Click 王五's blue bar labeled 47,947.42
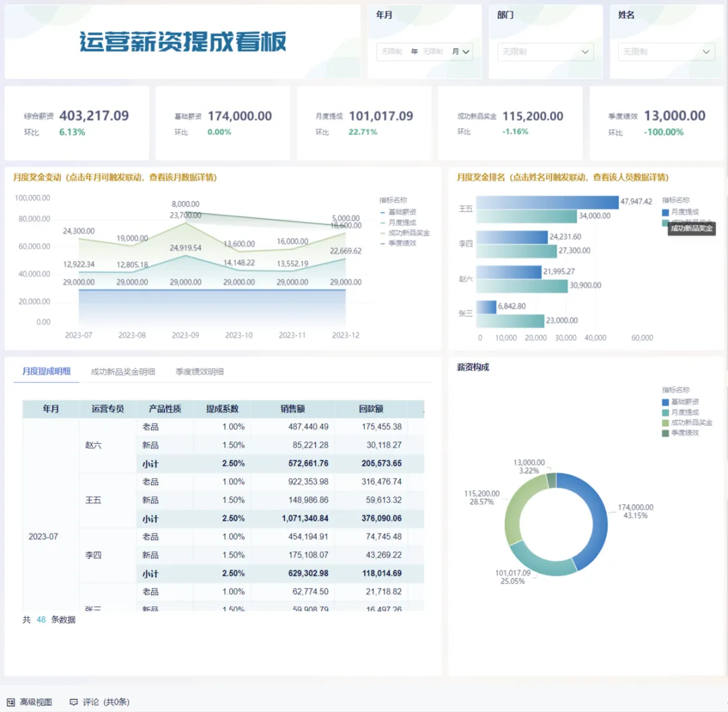The height and width of the screenshot is (712, 728). tap(547, 202)
